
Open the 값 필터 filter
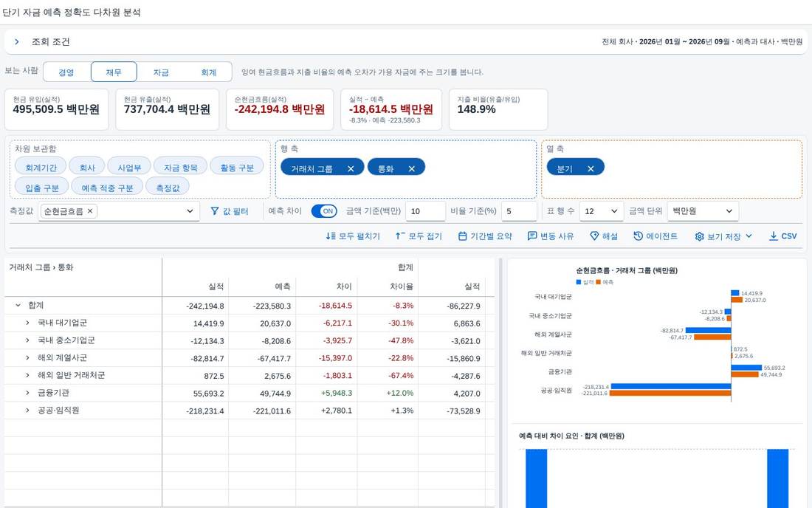230,210
